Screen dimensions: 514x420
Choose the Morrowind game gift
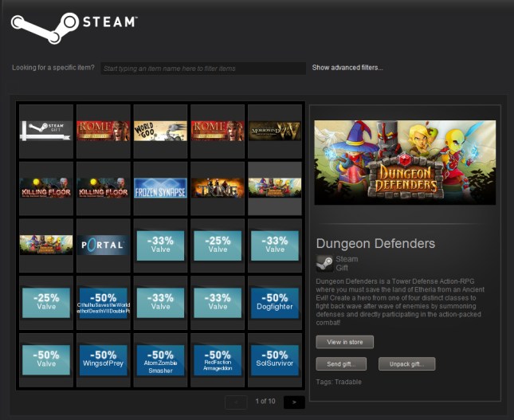[x=275, y=131]
